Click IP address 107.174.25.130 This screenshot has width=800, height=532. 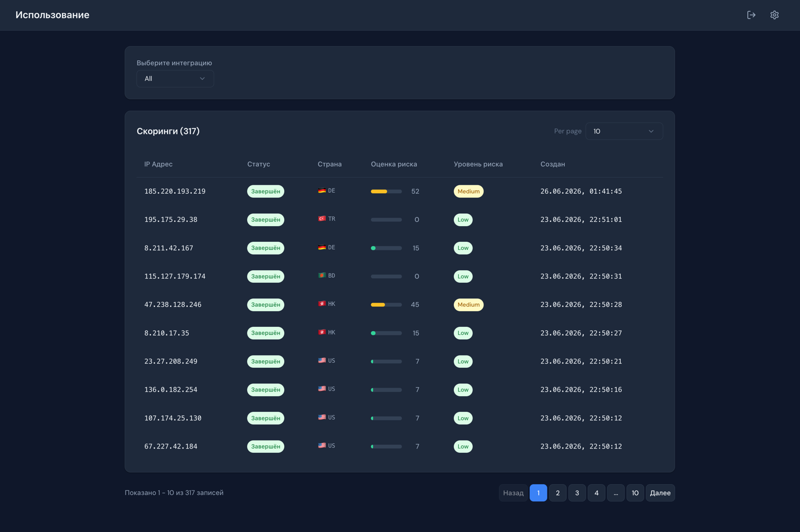pos(173,418)
